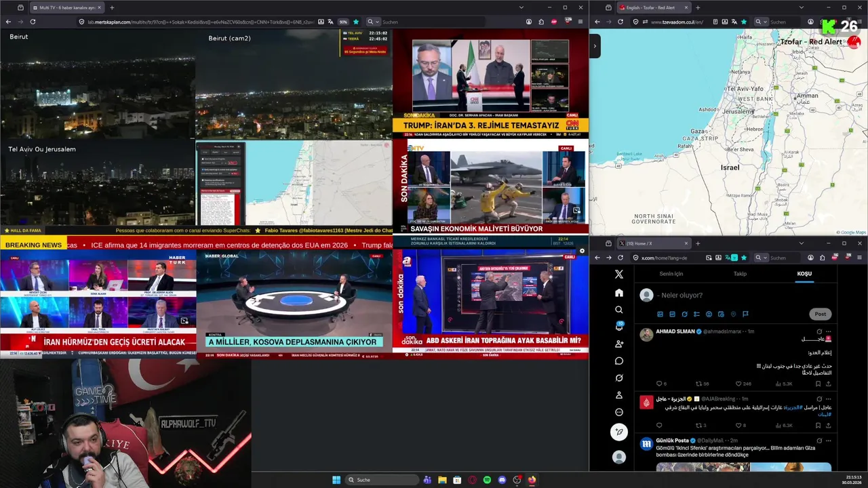Open File Explorer from the taskbar
Screen dimensions: 868x488
442,480
